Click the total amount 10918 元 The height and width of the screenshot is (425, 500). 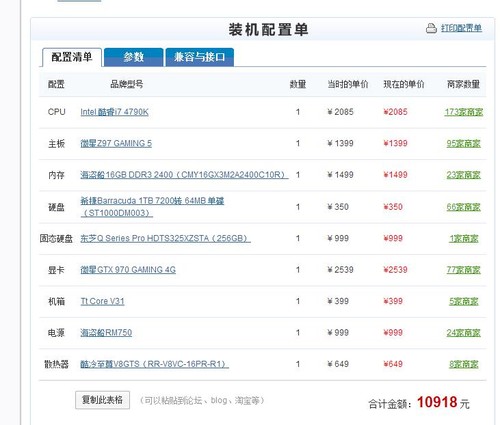coord(443,402)
